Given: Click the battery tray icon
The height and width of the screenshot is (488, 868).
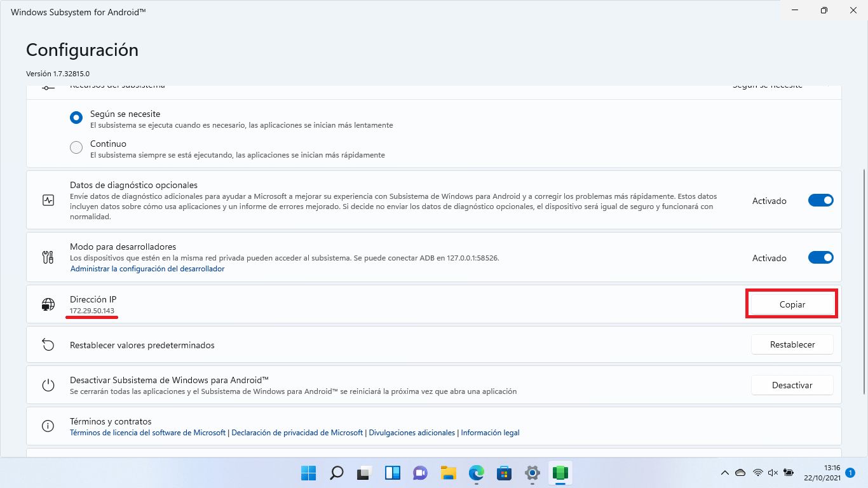Looking at the screenshot, I should 789,473.
